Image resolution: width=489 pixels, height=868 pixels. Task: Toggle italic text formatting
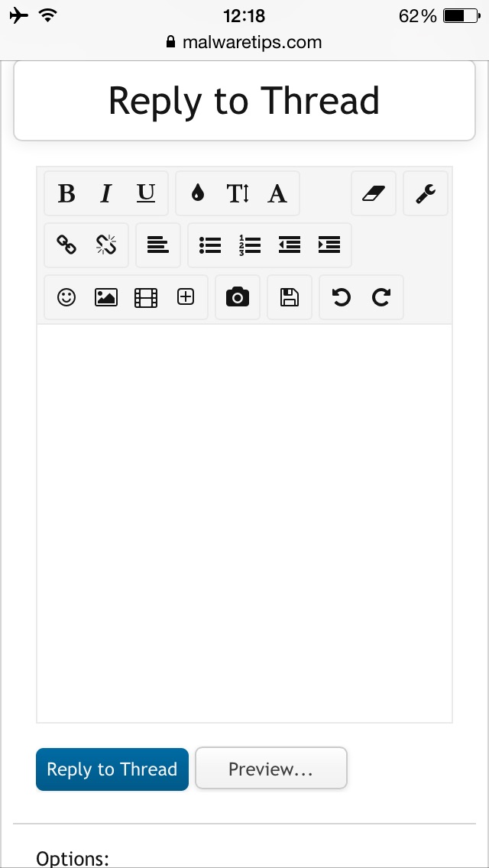coord(105,193)
